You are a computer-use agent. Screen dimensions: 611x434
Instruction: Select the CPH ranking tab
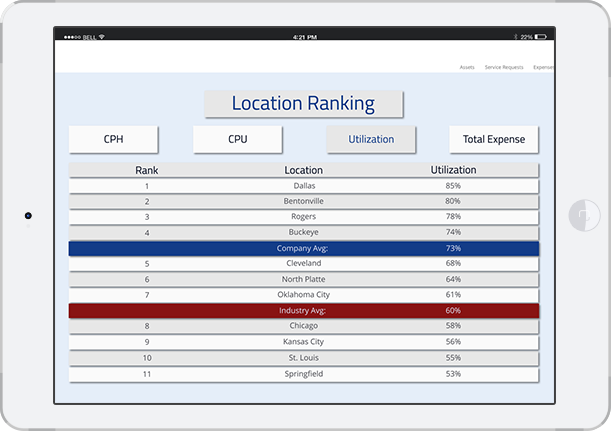[113, 139]
